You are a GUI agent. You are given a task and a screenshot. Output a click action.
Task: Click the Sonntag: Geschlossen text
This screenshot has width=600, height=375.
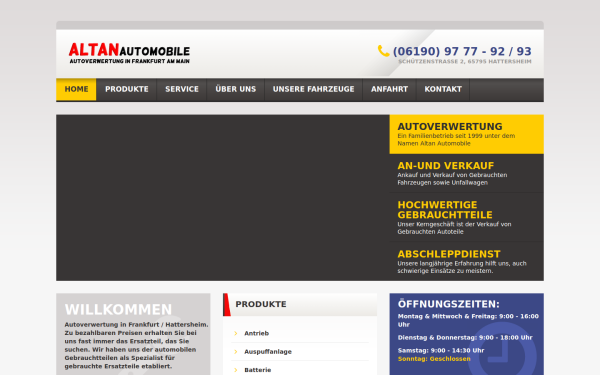(x=434, y=359)
